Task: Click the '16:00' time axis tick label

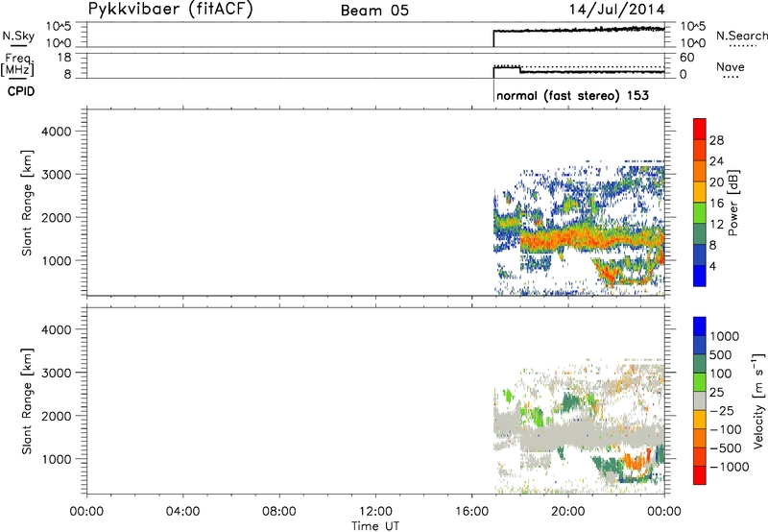Action: 471,512
